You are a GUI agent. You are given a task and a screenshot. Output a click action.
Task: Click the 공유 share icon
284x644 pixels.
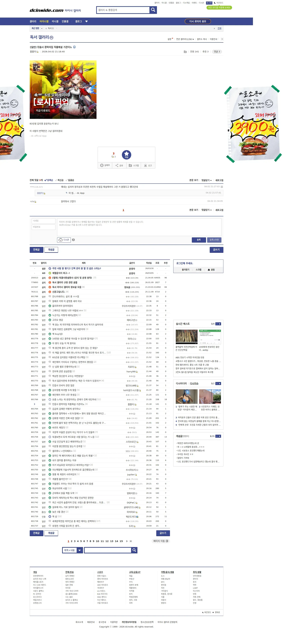pyautogui.click(x=117, y=165)
